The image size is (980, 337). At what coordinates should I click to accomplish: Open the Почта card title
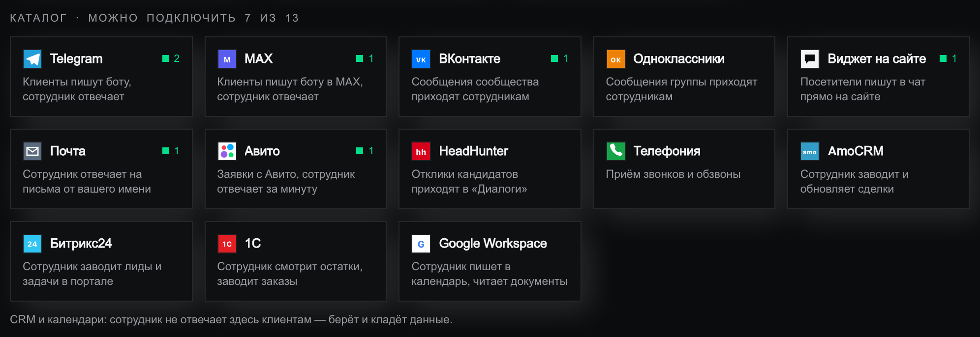[67, 151]
